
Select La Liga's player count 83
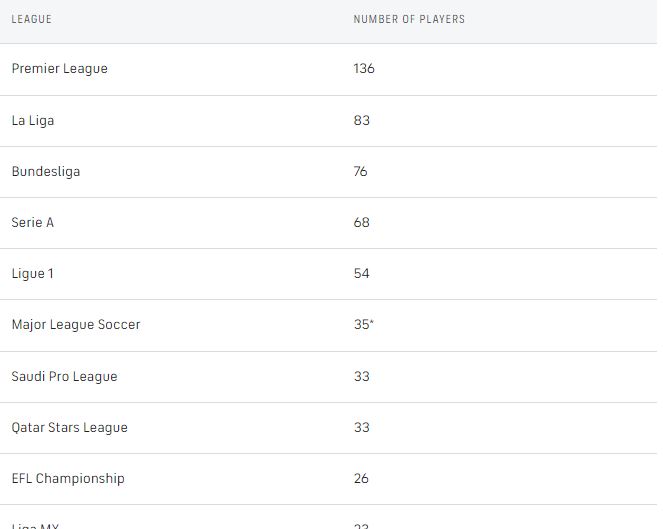[x=362, y=120]
